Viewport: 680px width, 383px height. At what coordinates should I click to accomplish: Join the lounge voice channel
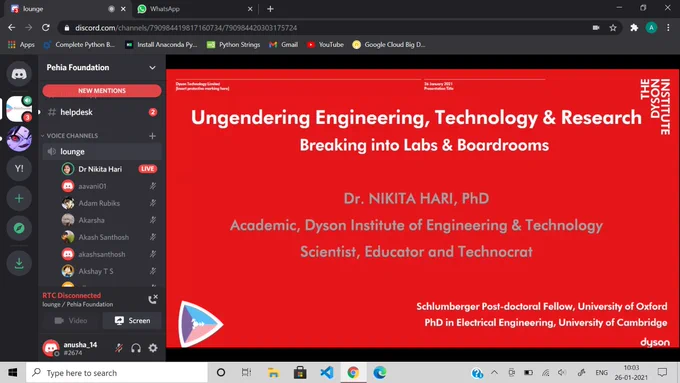102,151
